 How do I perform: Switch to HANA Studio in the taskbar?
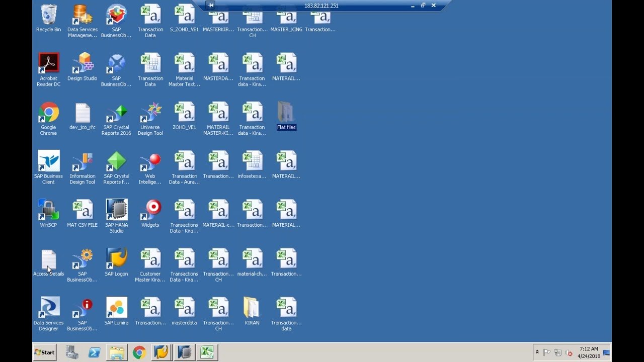pyautogui.click(x=185, y=352)
